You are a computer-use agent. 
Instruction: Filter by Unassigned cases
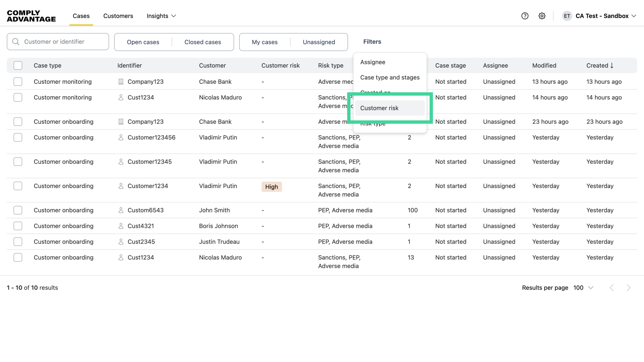(x=319, y=42)
